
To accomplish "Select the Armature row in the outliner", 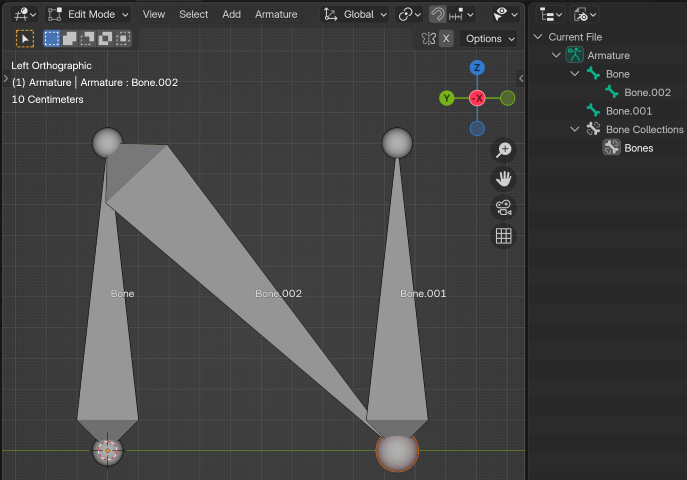I will click(609, 56).
